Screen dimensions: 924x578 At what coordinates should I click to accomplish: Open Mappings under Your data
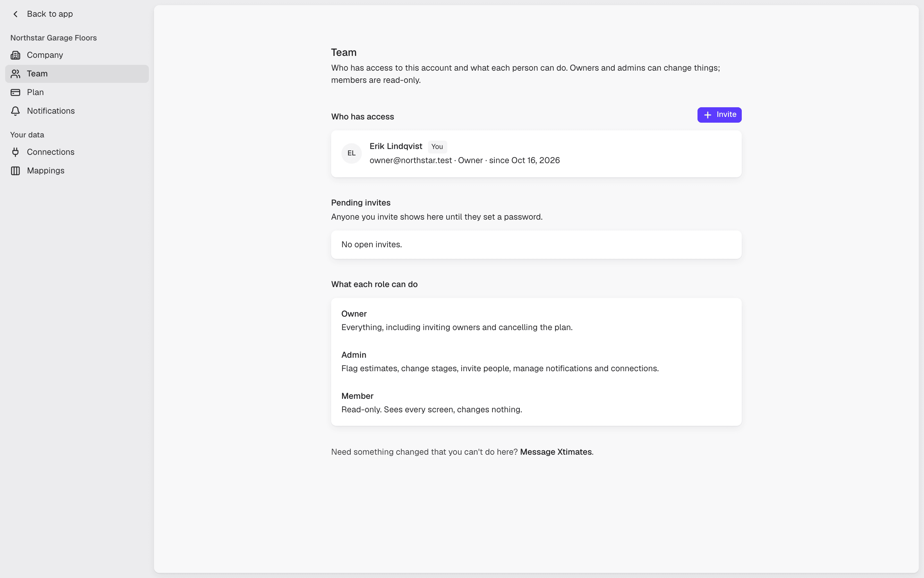click(x=77, y=171)
